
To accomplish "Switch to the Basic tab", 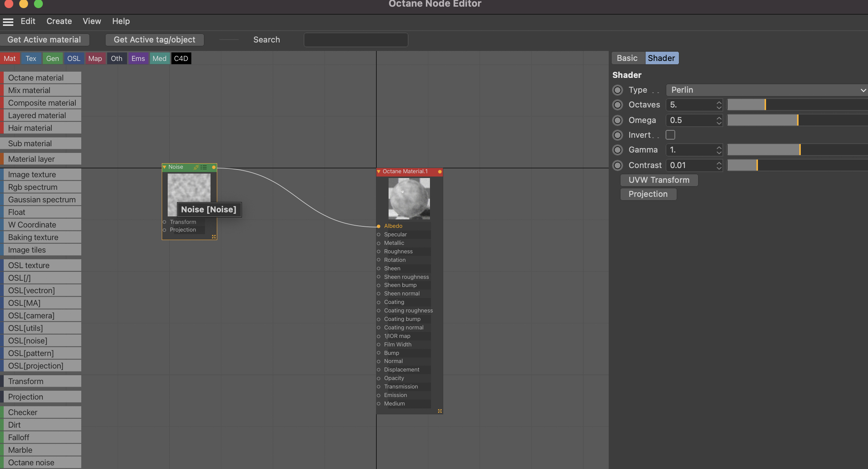I will tap(627, 58).
